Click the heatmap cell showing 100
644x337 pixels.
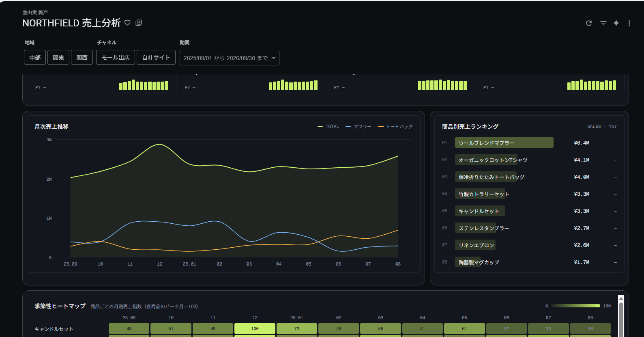click(x=255, y=328)
